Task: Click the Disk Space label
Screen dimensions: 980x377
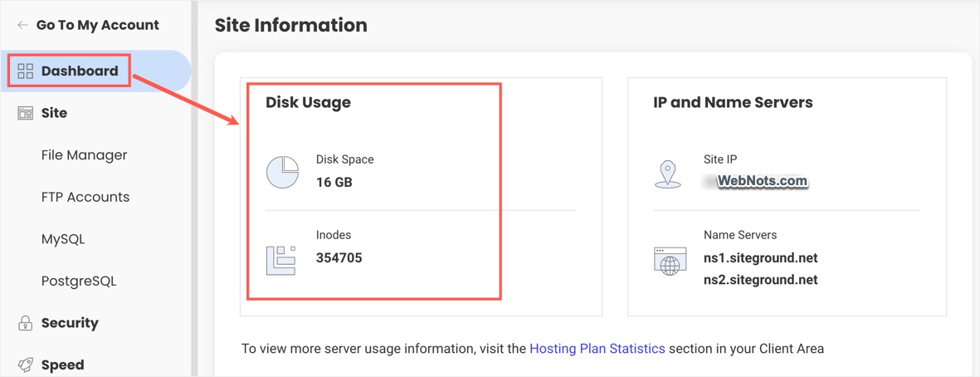Action: (x=345, y=159)
